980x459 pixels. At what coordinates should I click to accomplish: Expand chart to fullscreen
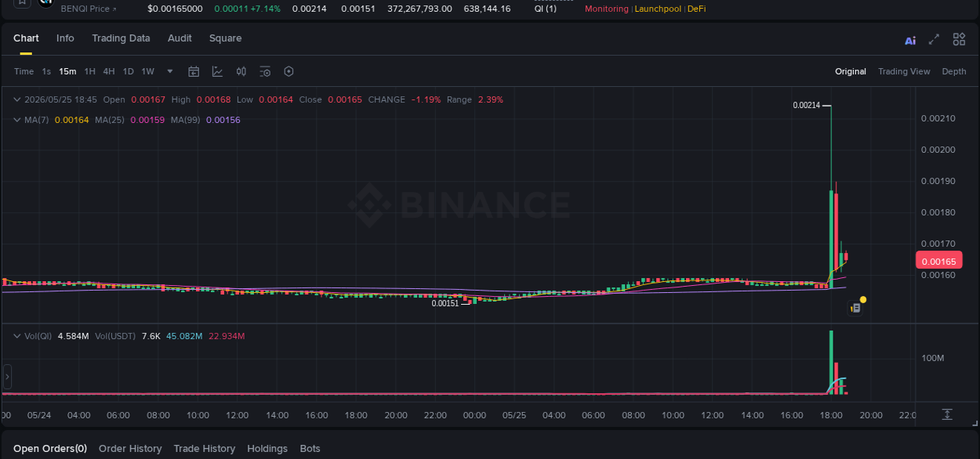934,39
